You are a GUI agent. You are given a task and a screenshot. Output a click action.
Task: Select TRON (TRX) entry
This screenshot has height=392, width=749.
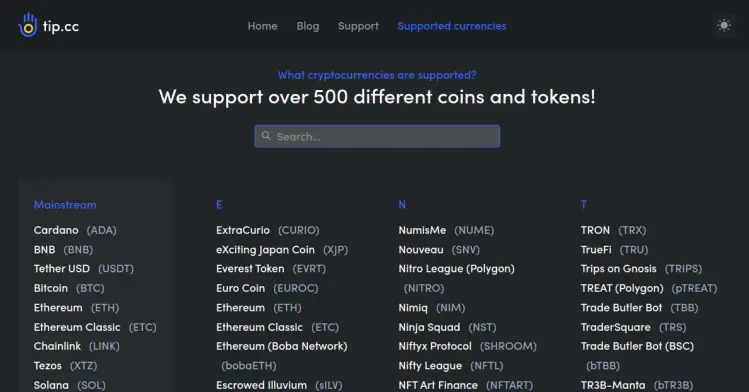pos(613,230)
